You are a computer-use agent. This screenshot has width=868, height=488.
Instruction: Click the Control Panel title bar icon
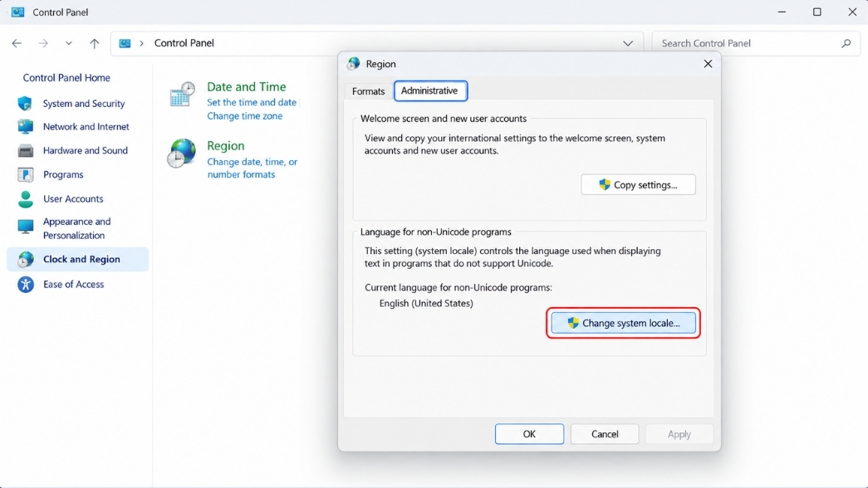coord(17,12)
